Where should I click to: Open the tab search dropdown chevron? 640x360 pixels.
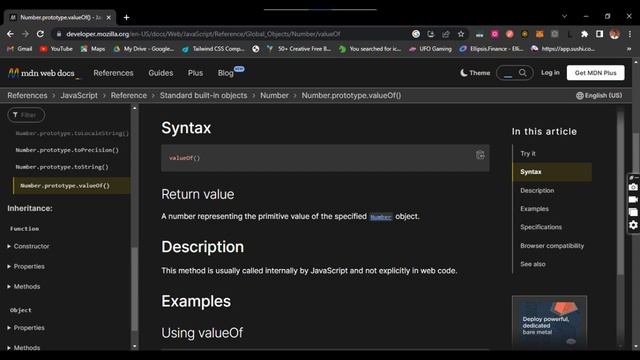pyautogui.click(x=564, y=16)
